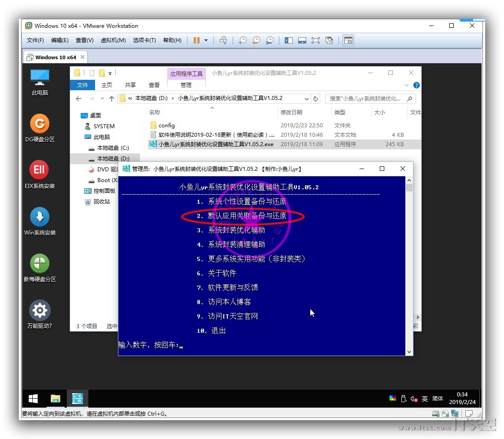Launch the Win系统安装 desktop shortcut
The width and height of the screenshot is (504, 439).
click(40, 221)
